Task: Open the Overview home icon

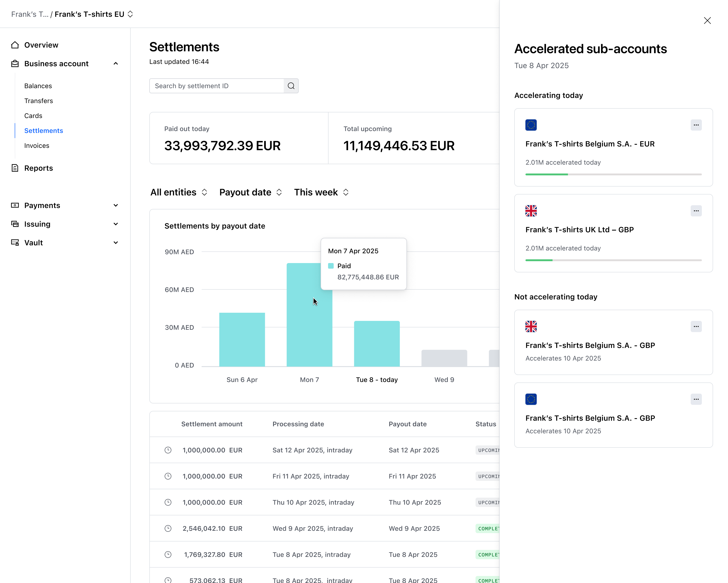Action: 15,45
